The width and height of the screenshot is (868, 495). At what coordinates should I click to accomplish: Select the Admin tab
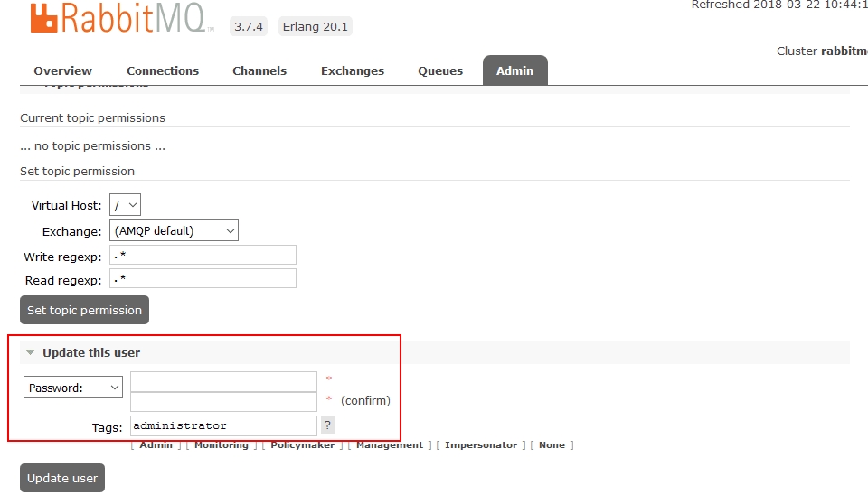[x=514, y=70]
